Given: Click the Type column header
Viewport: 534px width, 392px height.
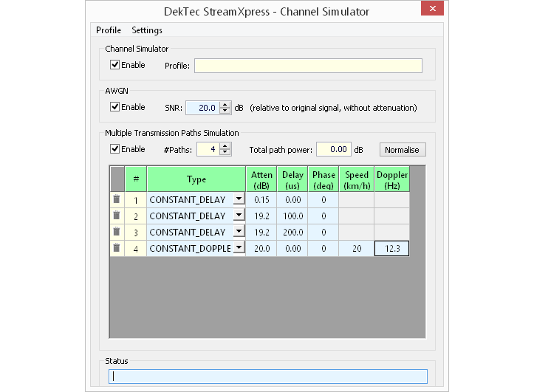Looking at the screenshot, I should 196,179.
